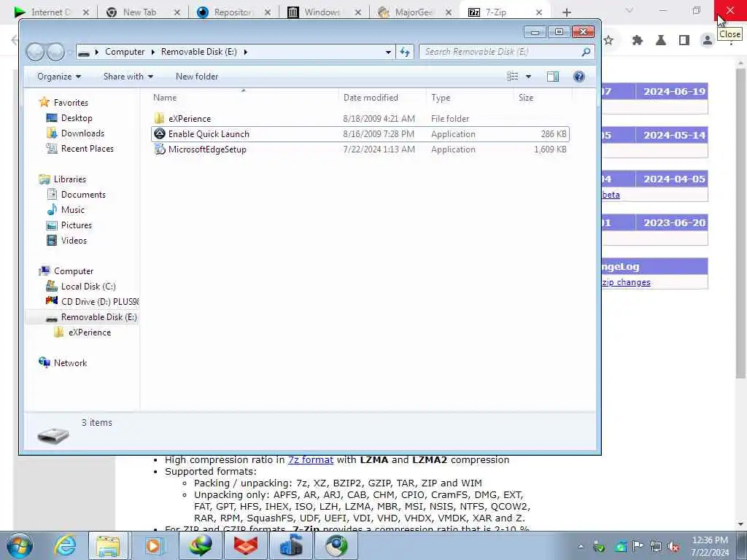
Task: Open the browser tab search dropdown chevron
Action: (629, 10)
